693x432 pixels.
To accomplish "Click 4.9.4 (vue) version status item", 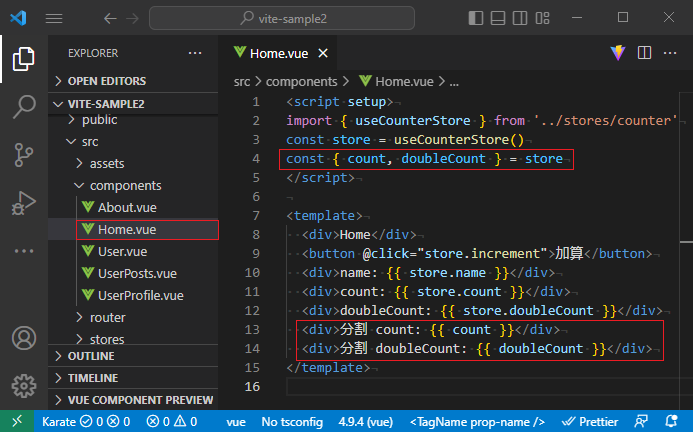I will [366, 422].
